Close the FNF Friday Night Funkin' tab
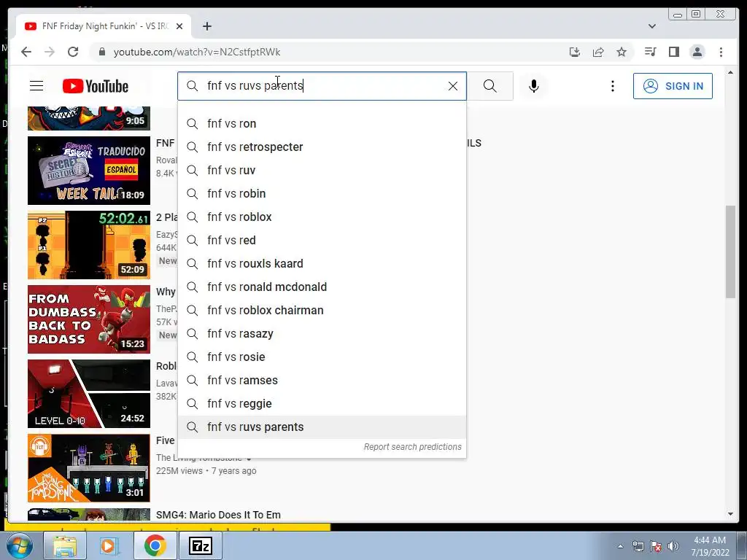Screen dimensions: 747x560 [179, 26]
